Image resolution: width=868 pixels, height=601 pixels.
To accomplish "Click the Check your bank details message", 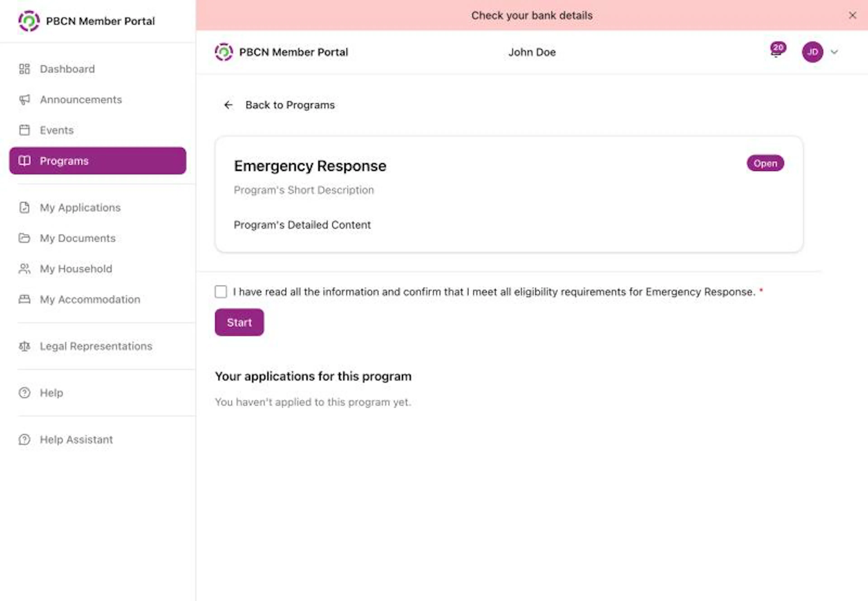I will 532,15.
